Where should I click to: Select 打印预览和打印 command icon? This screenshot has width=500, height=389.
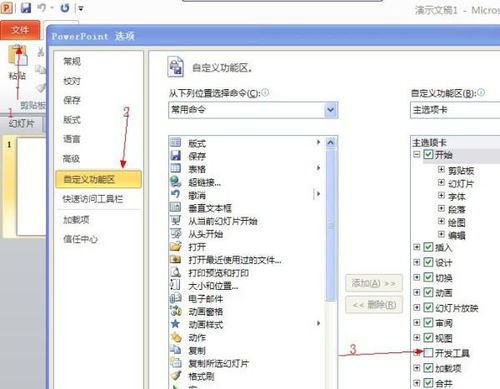coord(175,272)
